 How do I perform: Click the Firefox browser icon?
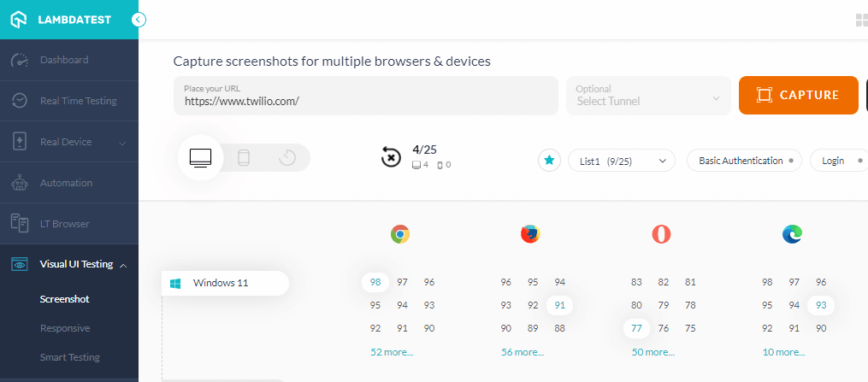(x=530, y=234)
